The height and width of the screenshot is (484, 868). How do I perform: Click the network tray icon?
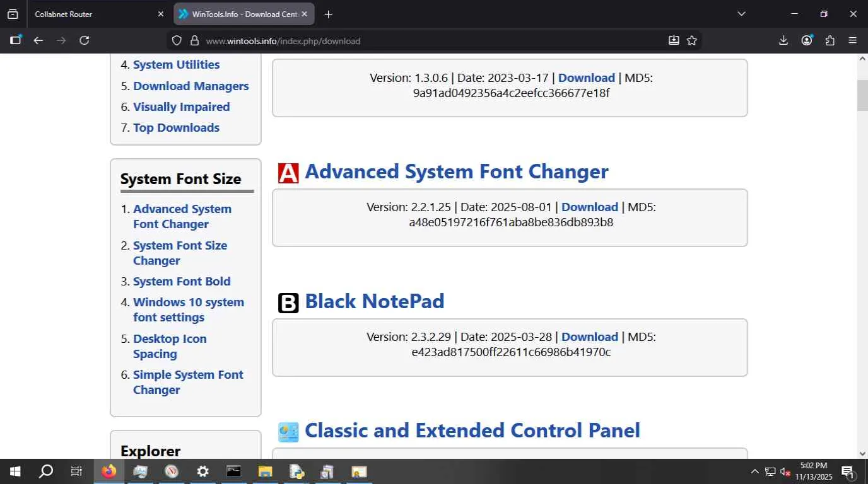pyautogui.click(x=770, y=471)
